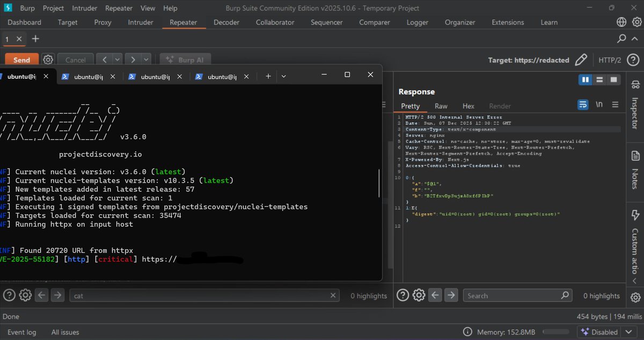Switch to the Logger tab

tap(418, 22)
